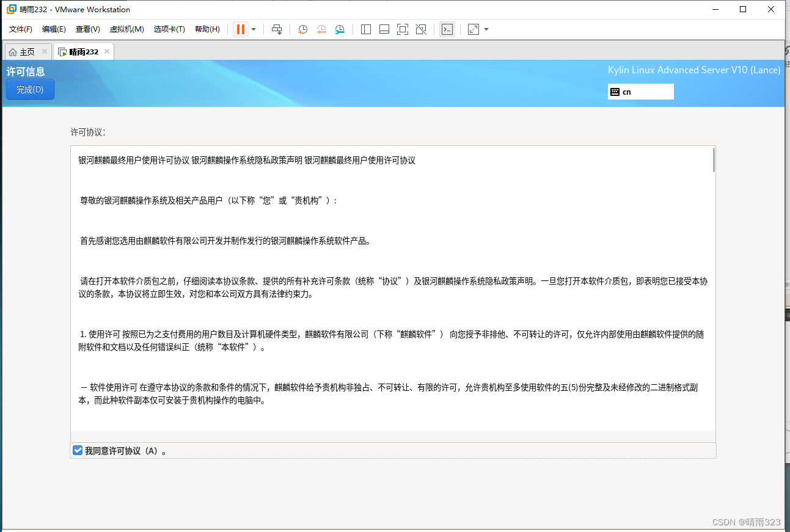This screenshot has height=532, width=790.
Task: Toggle Unity mode icon
Action: [421, 29]
